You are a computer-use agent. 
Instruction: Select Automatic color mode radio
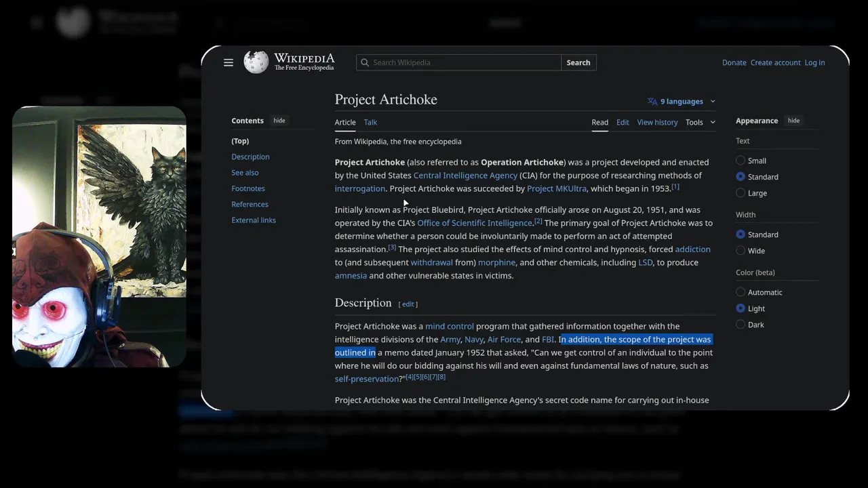coord(741,292)
